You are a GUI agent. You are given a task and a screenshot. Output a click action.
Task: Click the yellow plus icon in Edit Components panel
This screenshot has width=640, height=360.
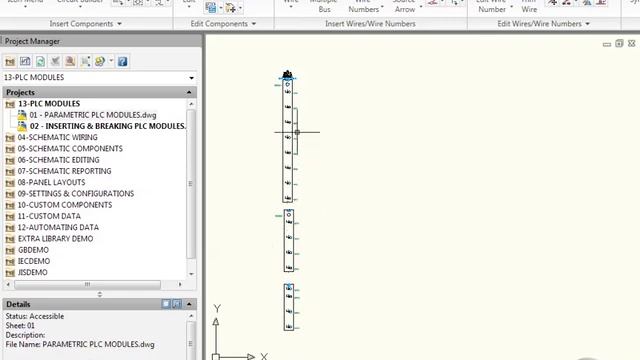[231, 7]
